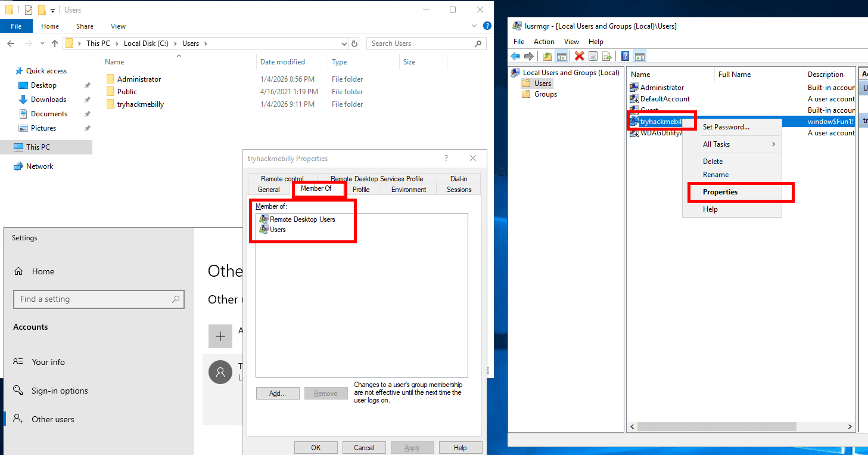Choose Set Password from the context menu

726,127
